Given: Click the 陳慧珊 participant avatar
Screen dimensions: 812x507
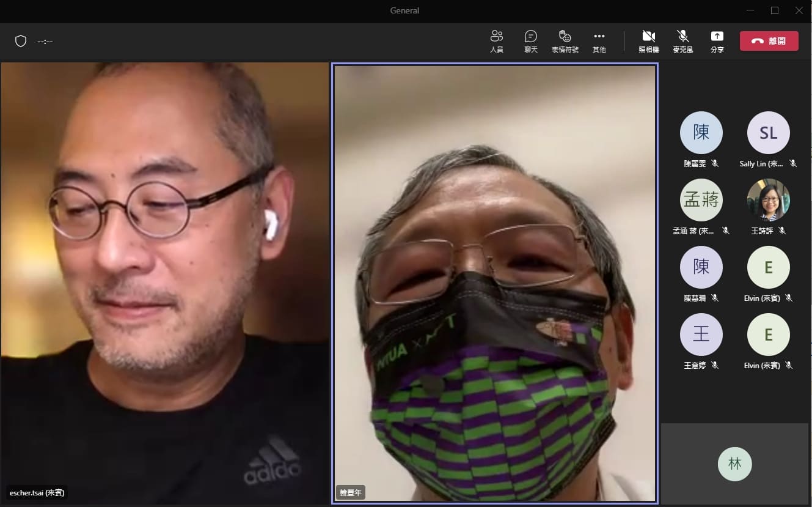Looking at the screenshot, I should 701,267.
